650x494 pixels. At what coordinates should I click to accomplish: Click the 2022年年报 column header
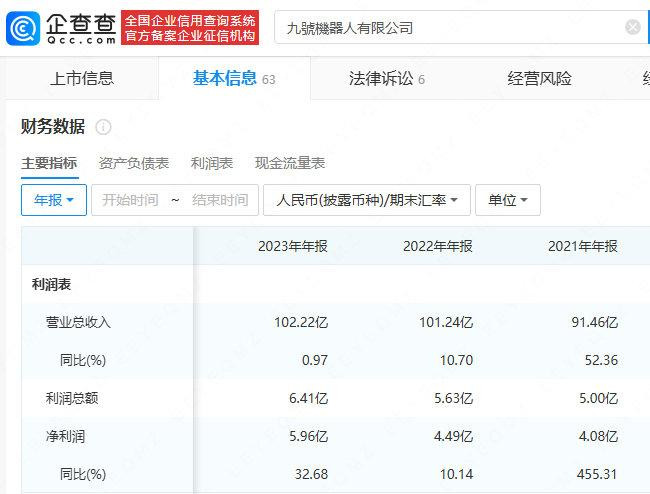tap(438, 246)
